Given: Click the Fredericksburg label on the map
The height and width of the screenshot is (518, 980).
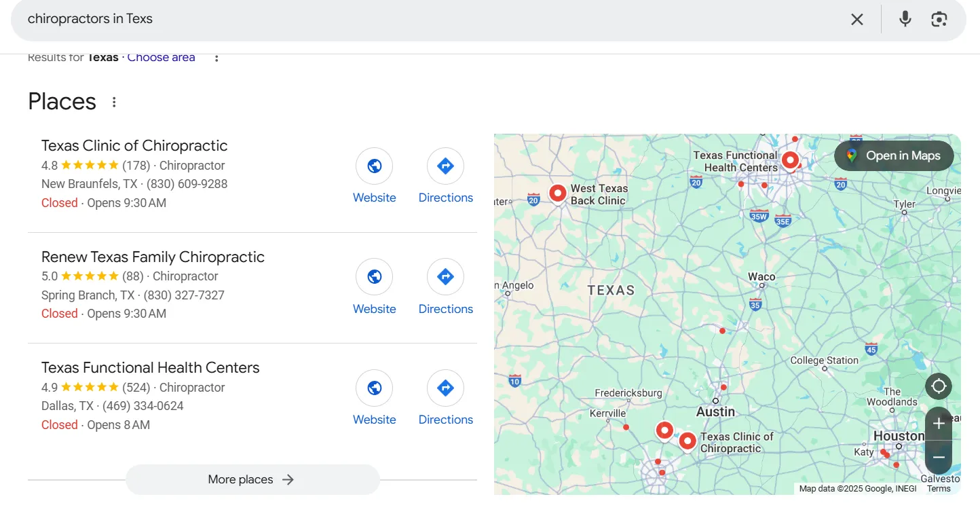Looking at the screenshot, I should pos(628,393).
